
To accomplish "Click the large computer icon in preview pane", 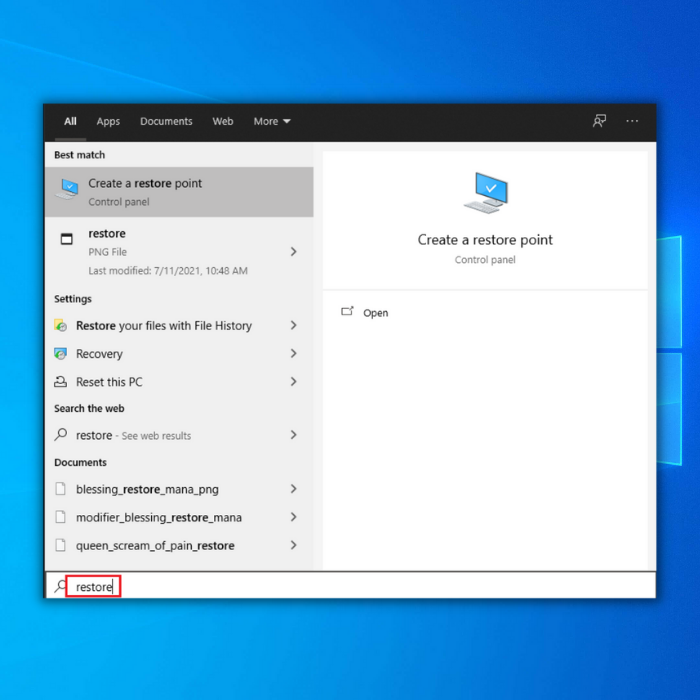I will click(x=486, y=193).
